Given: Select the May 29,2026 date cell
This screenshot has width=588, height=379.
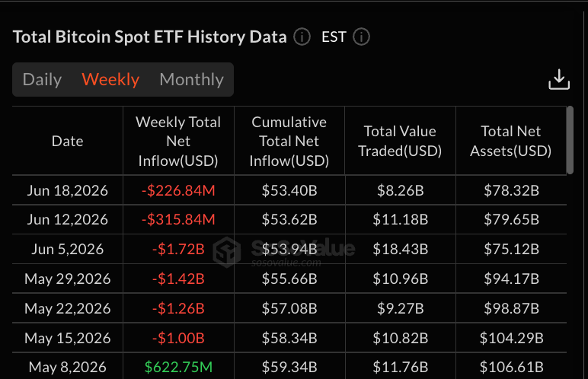Looking at the screenshot, I should (68, 279).
